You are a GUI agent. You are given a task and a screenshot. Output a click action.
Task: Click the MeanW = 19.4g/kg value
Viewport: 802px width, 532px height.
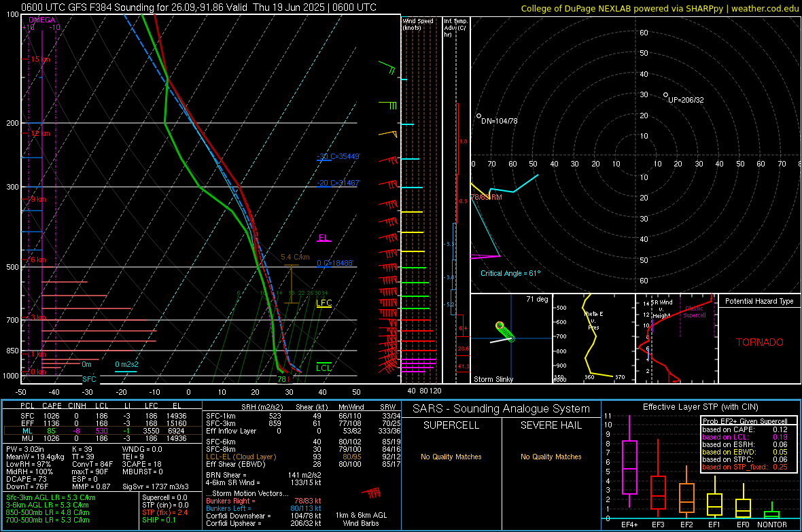click(x=35, y=457)
